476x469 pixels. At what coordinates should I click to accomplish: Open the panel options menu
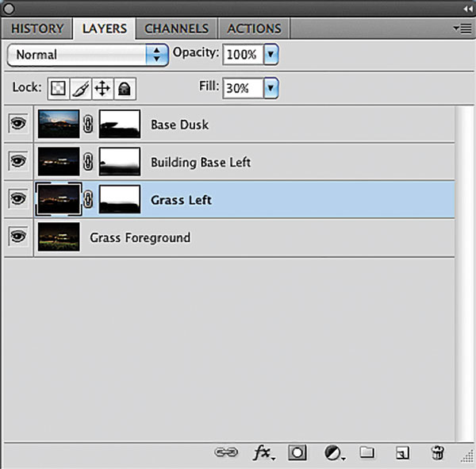[463, 29]
